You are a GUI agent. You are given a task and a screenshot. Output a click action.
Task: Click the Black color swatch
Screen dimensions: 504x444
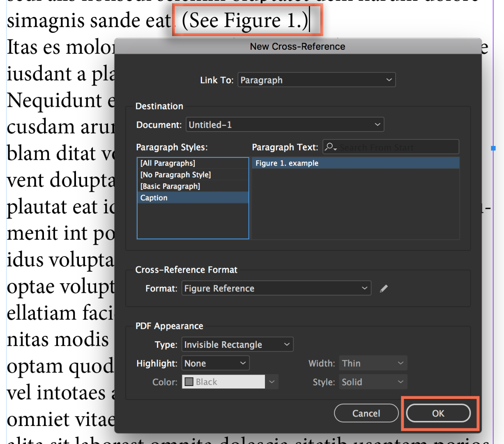coord(189,382)
